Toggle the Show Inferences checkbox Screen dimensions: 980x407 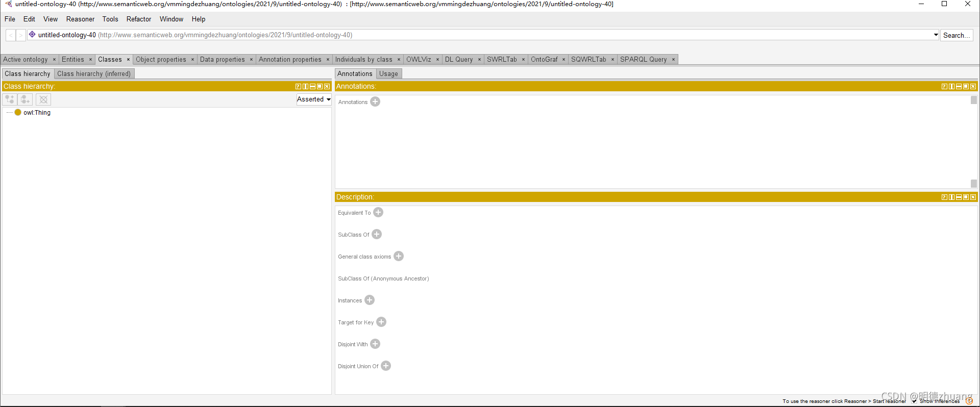click(915, 401)
